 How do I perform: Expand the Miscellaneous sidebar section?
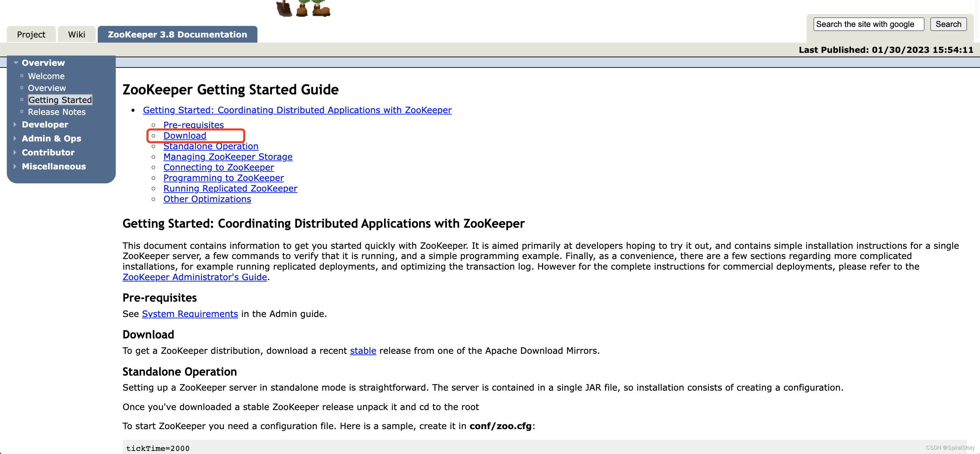(x=54, y=167)
